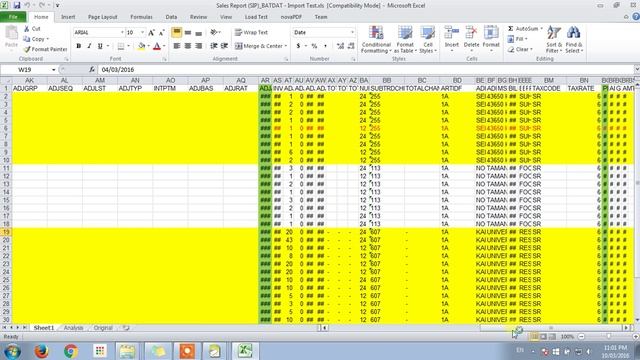Image resolution: width=640 pixels, height=360 pixels.
Task: Click the Insert Function fx icon
Action: coord(92,70)
